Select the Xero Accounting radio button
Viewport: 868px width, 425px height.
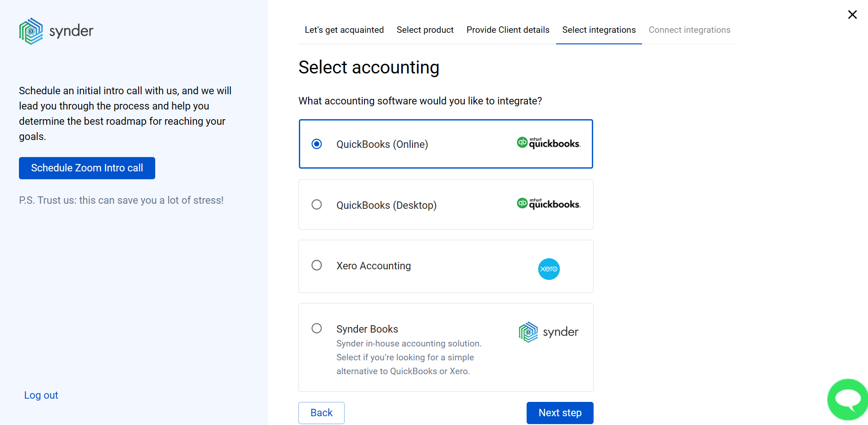316,265
